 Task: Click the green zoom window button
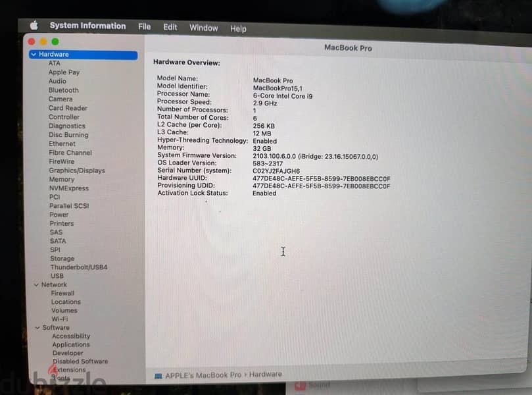click(55, 41)
